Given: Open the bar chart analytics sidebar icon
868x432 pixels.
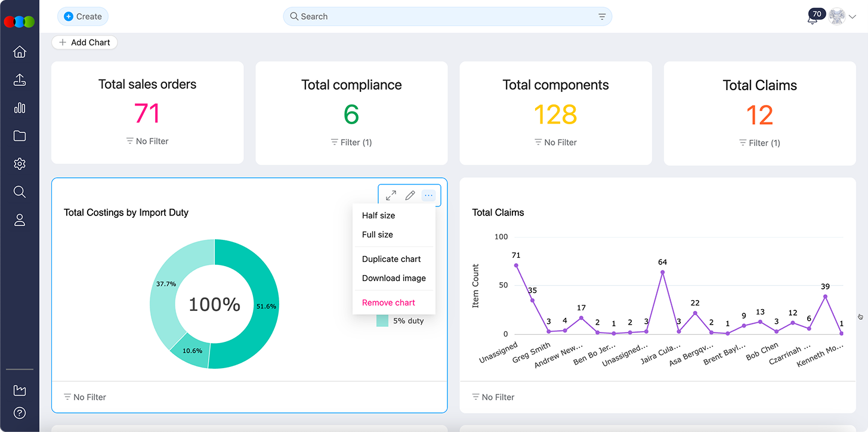Looking at the screenshot, I should coord(20,108).
